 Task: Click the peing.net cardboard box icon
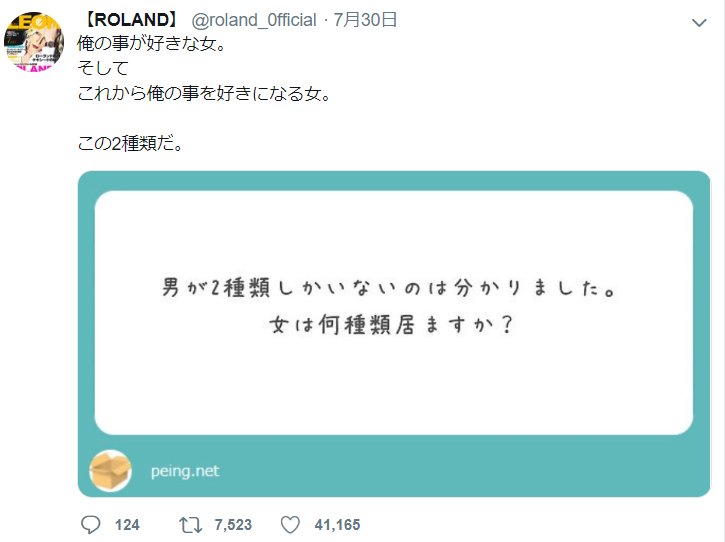111,470
